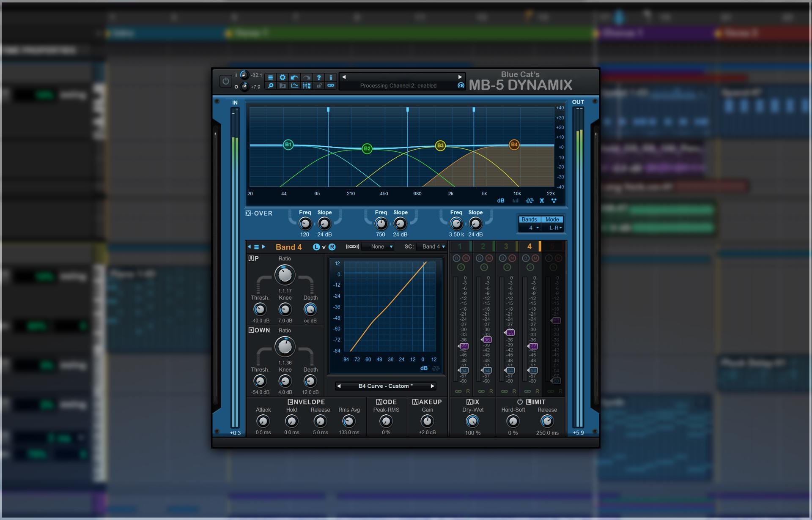Switch to band tab 1
Image resolution: width=812 pixels, height=520 pixels.
[460, 246]
